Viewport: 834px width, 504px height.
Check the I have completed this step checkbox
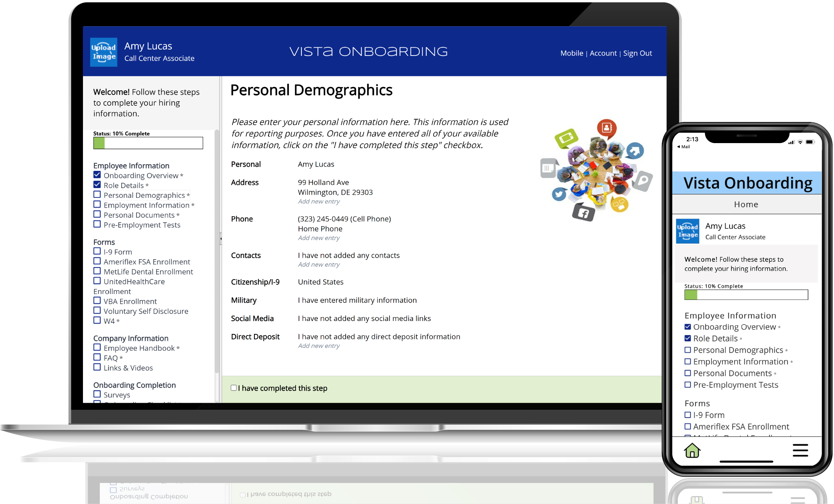coord(234,387)
